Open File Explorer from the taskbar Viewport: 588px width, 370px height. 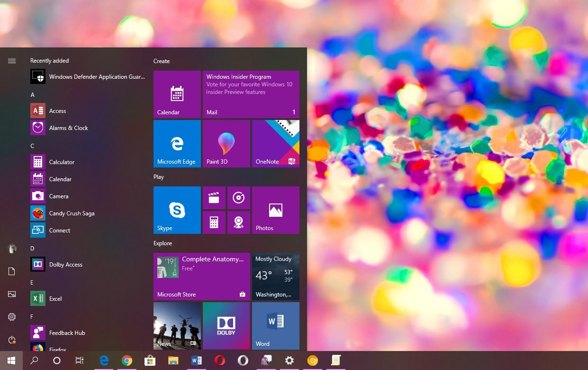173,361
